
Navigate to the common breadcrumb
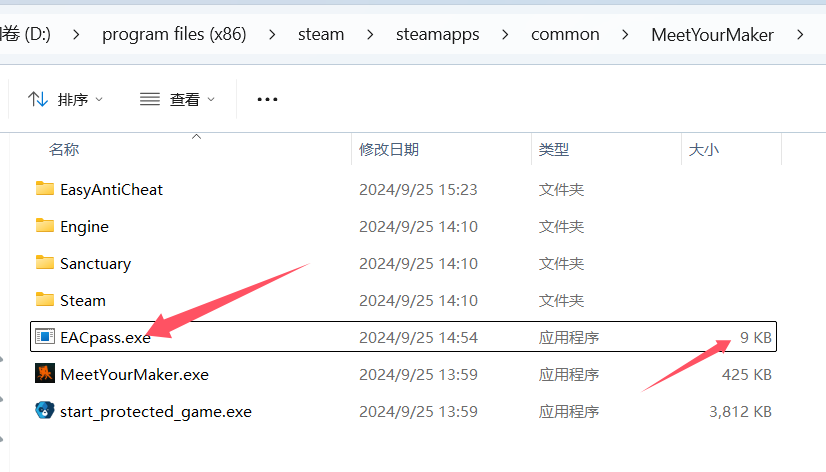tap(565, 35)
